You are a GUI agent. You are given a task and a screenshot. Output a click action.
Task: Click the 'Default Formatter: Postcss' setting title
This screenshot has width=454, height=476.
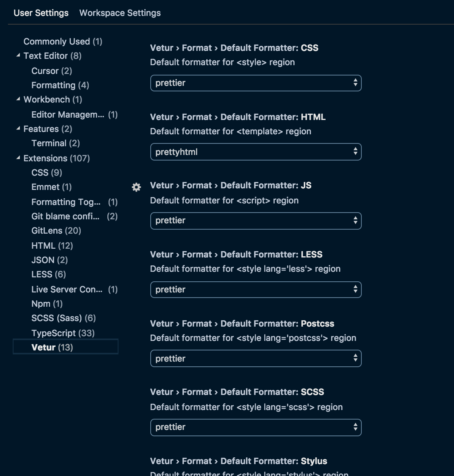click(242, 323)
